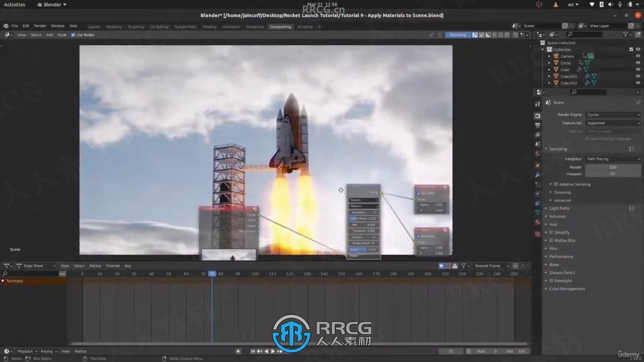Enable the Motion Blur checkbox
The height and width of the screenshot is (362, 644).
tap(551, 240)
